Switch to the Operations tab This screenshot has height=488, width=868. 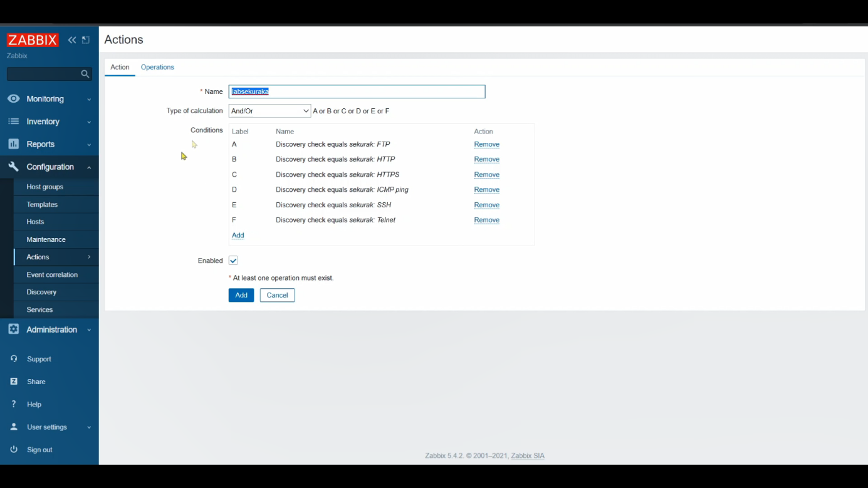click(x=157, y=67)
